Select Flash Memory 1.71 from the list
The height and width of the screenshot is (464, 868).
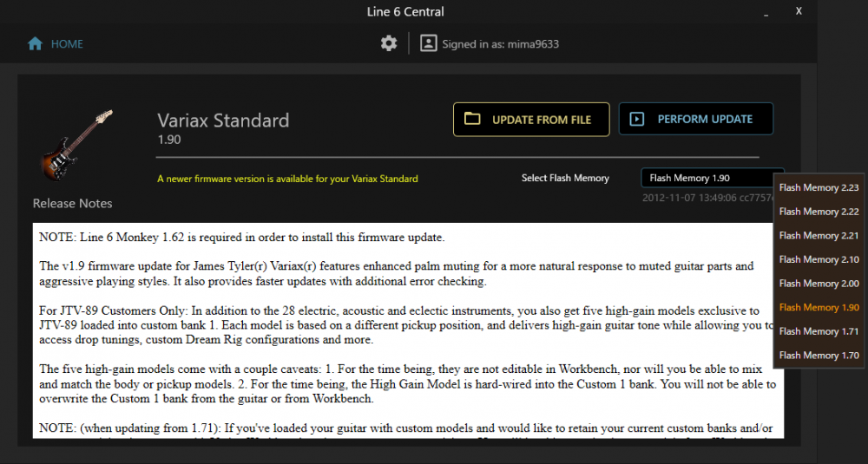tap(819, 331)
